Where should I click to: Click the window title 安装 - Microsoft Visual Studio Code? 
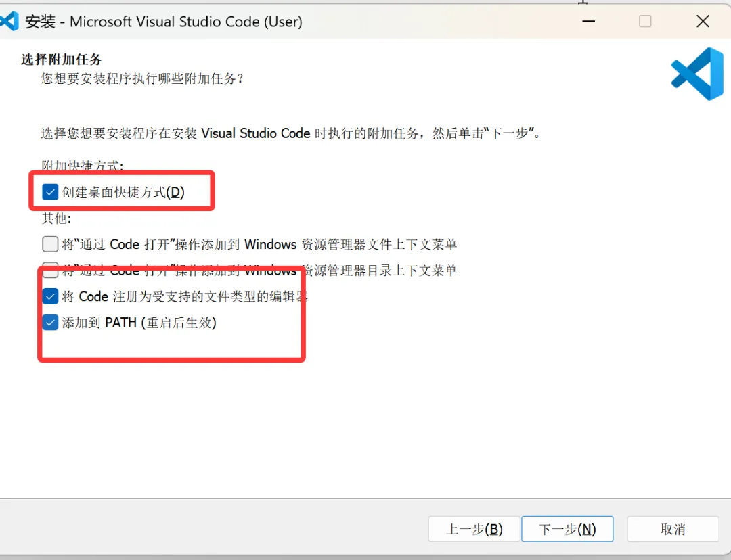[x=164, y=22]
